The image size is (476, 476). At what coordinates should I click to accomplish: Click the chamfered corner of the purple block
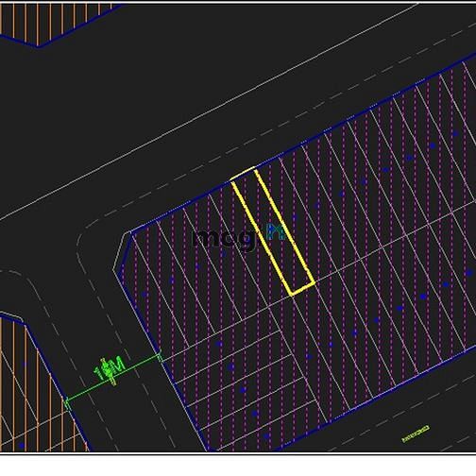[x=122, y=251]
